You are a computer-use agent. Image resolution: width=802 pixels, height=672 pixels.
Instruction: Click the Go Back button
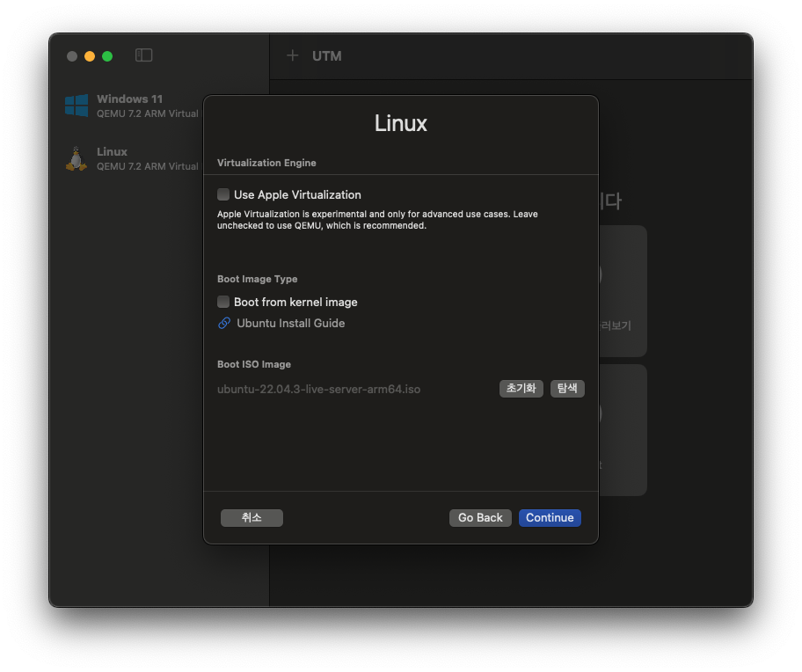[480, 517]
